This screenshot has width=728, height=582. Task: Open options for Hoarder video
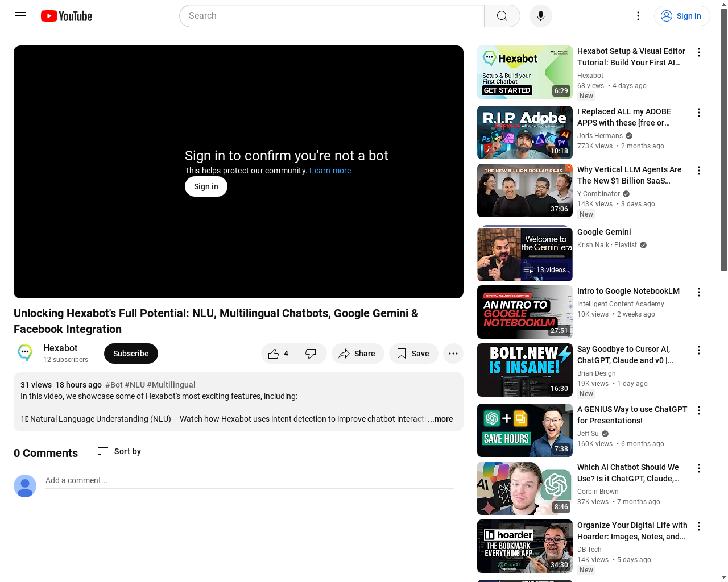tap(699, 526)
